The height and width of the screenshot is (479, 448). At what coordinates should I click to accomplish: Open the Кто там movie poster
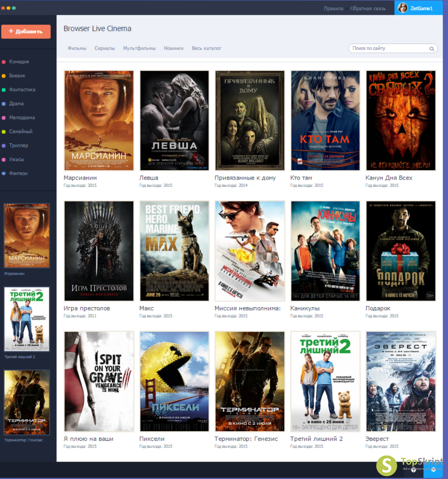click(x=325, y=120)
